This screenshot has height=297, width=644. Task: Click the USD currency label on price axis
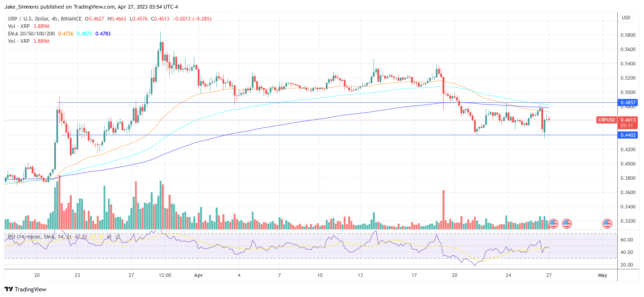point(626,18)
